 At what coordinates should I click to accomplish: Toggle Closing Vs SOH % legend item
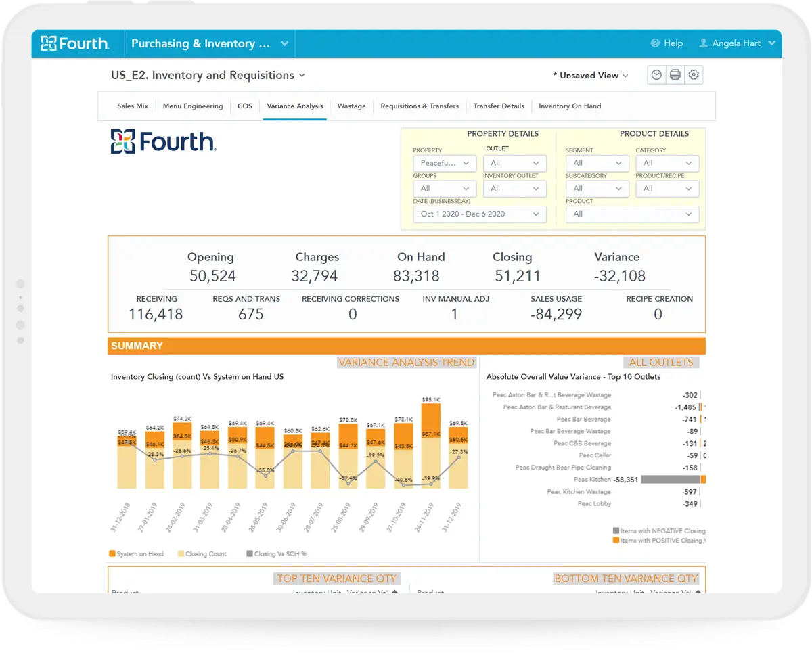pos(276,553)
